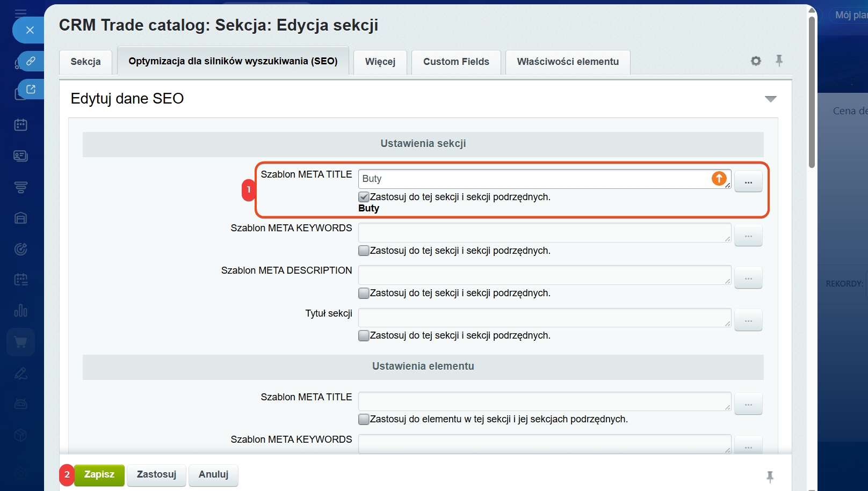Uncheck META TITLE apply to subsections checkbox
This screenshot has height=491, width=868.
tap(364, 197)
